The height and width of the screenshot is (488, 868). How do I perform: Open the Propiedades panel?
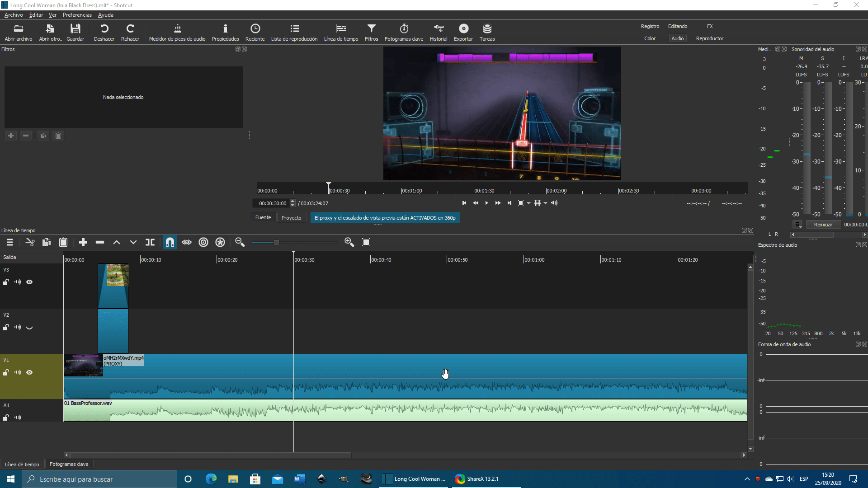click(x=225, y=33)
